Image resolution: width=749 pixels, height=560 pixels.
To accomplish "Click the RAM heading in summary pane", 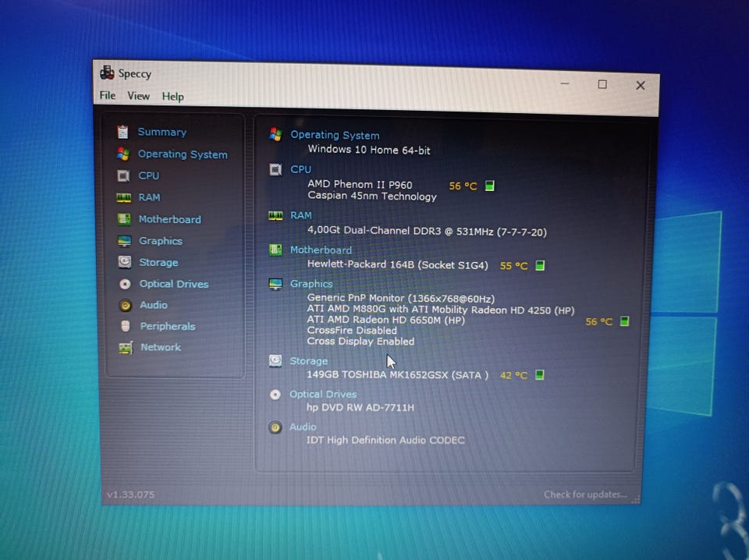I will click(x=301, y=215).
